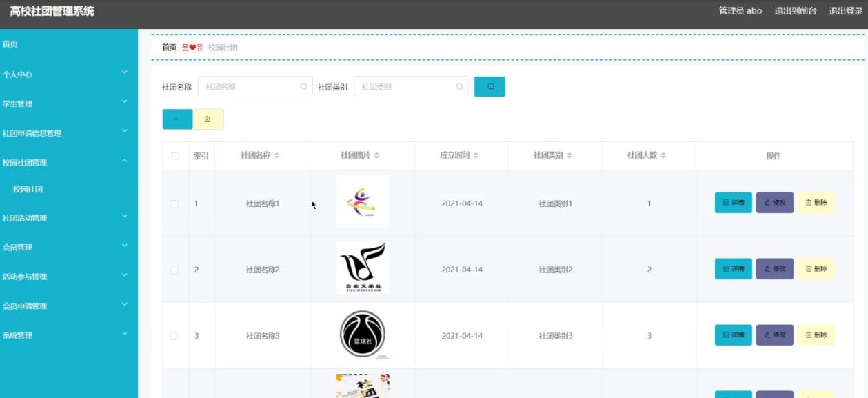Click the teal search button

(489, 87)
